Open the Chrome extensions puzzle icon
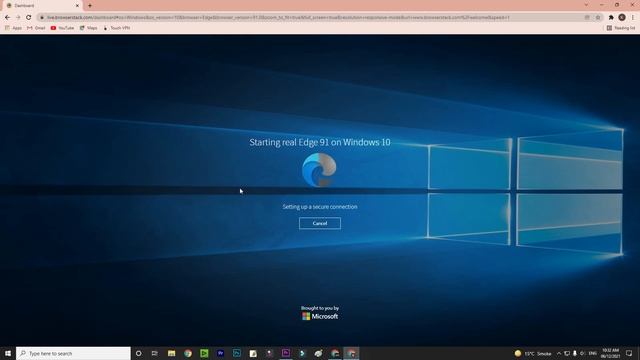The image size is (640, 360). [611, 18]
